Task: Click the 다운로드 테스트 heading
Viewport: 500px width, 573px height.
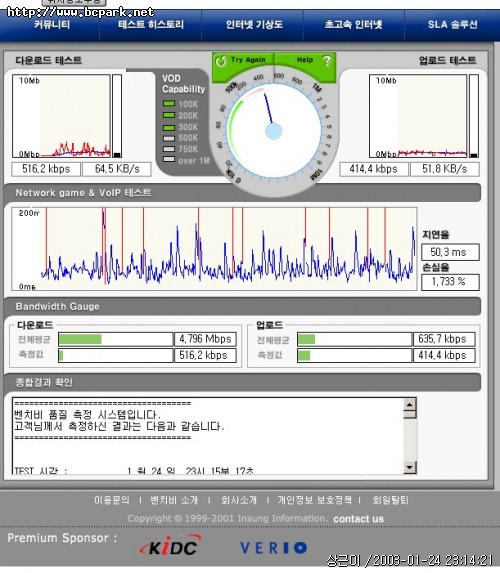Action: 48,60
